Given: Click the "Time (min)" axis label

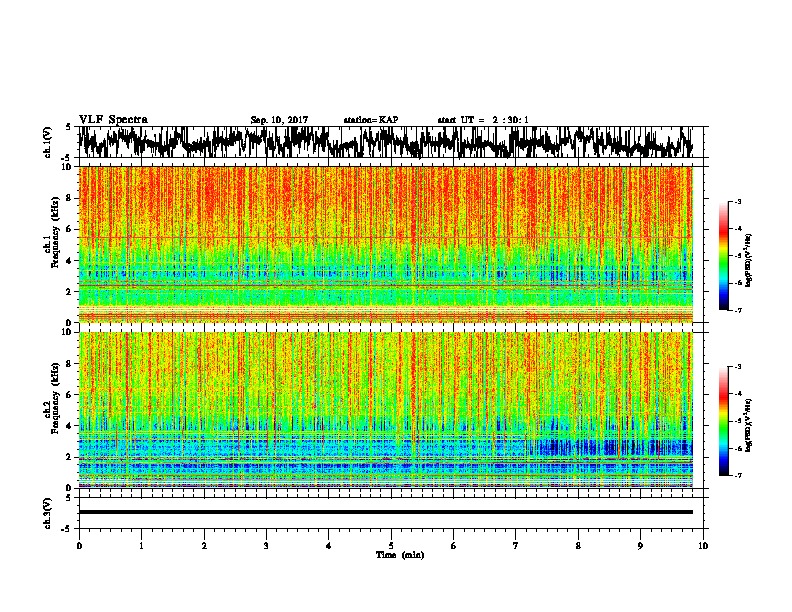Looking at the screenshot, I should coord(400,555).
